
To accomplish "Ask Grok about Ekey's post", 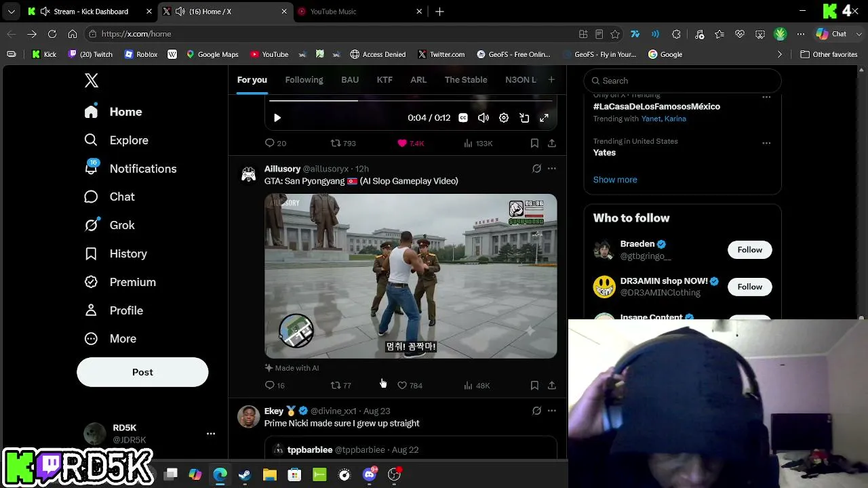I will coord(536,411).
